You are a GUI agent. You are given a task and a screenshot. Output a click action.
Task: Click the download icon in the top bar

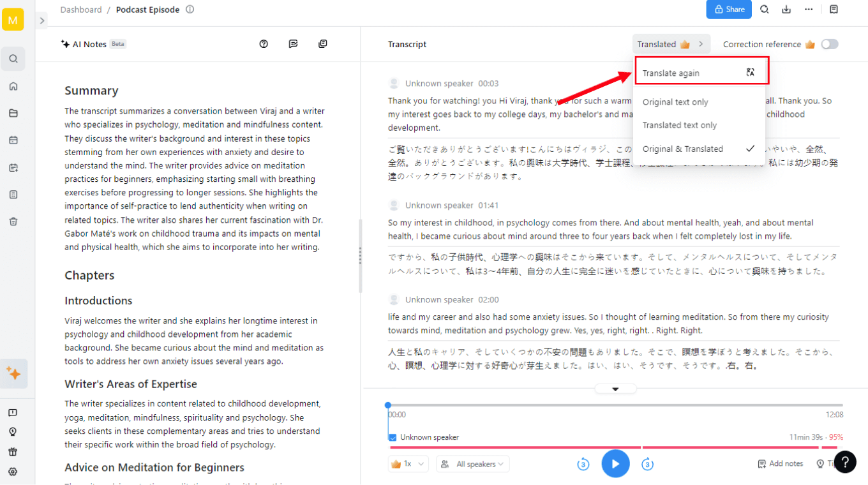click(x=786, y=9)
